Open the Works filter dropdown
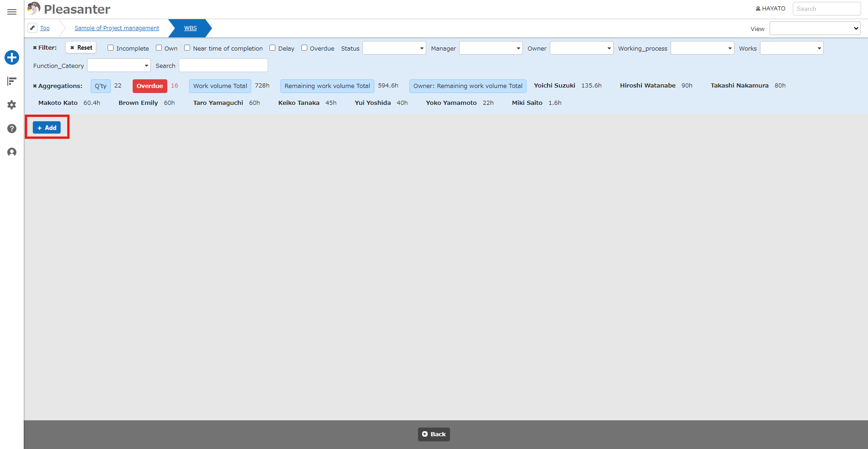The width and height of the screenshot is (868, 449). pyautogui.click(x=792, y=48)
